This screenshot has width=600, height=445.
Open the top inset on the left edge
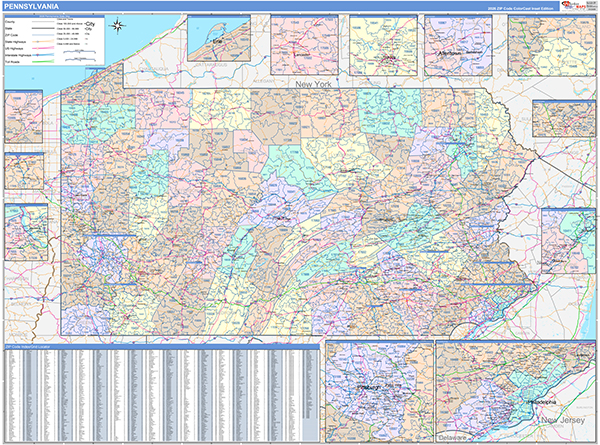click(23, 117)
